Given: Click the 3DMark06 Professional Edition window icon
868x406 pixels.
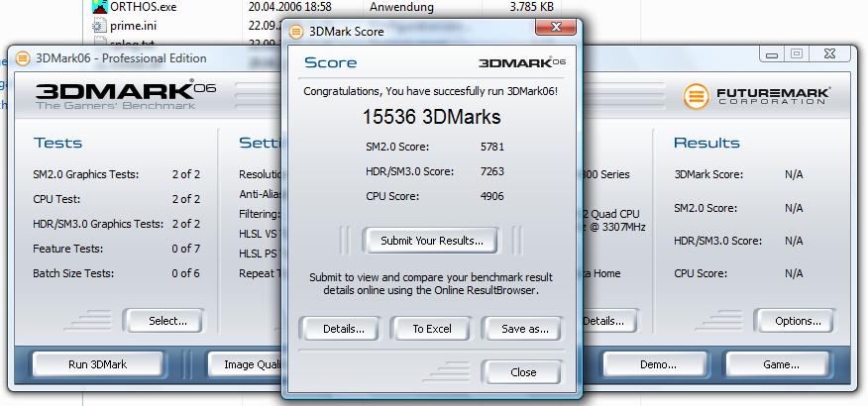Looking at the screenshot, I should click(23, 58).
